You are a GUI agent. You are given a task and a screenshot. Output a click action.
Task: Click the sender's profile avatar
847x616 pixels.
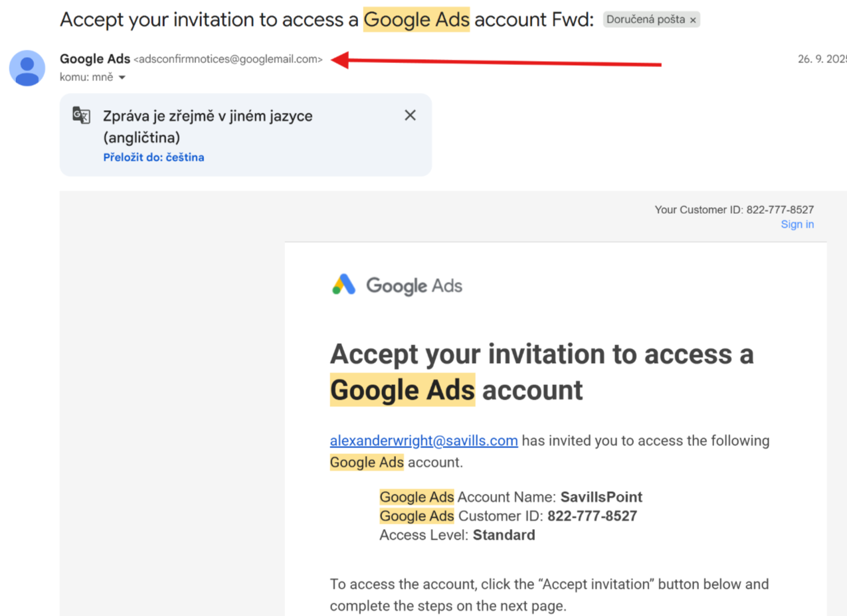(27, 68)
